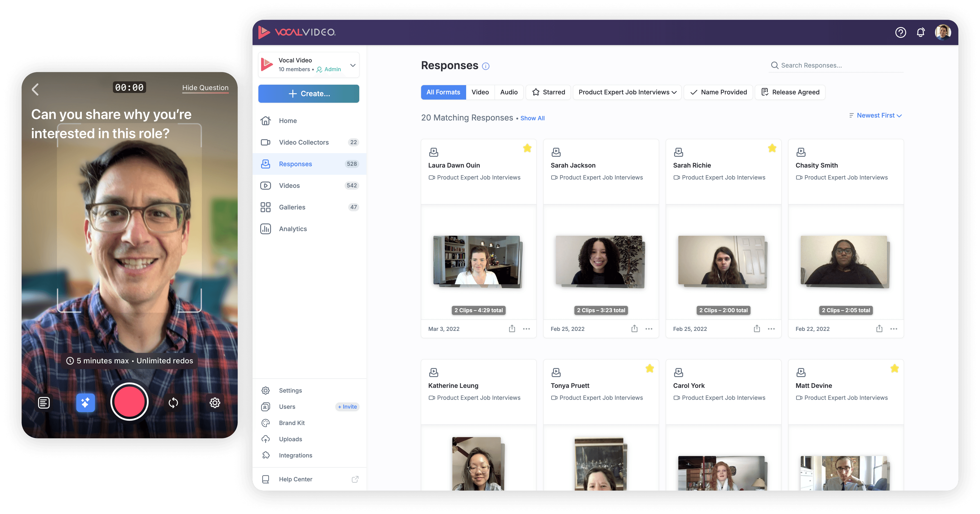Viewport: 980px width, 514px height.
Task: Open Video Collectors in sidebar
Action: (x=309, y=142)
